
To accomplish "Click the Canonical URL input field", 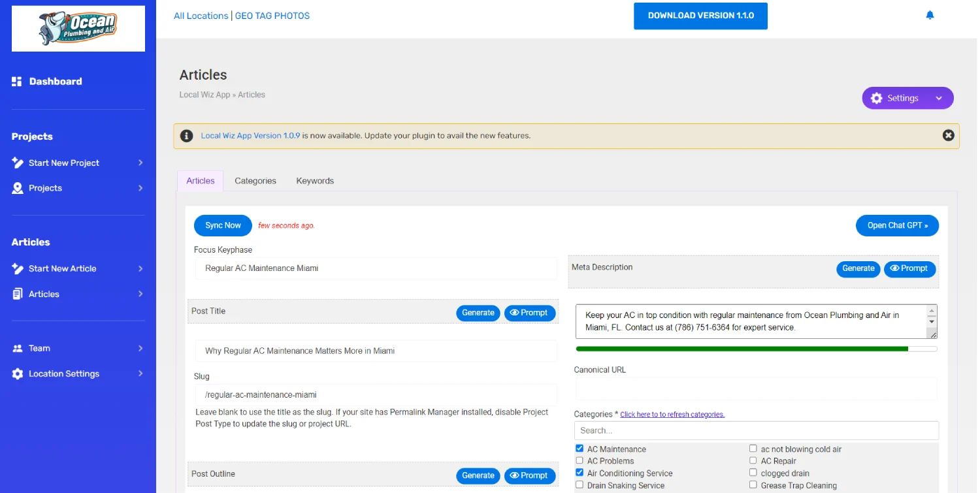I will (x=757, y=389).
